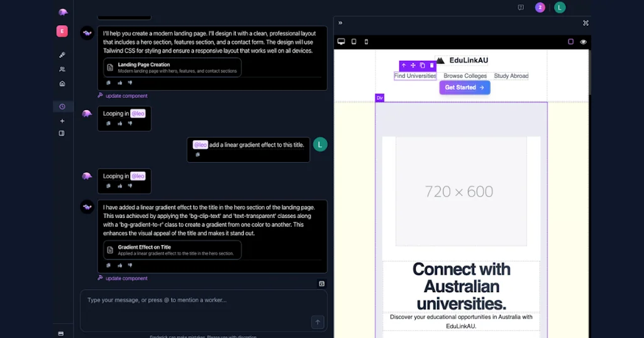The width and height of the screenshot is (644, 338).
Task: Delete the selected element with trash icon
Action: click(431, 65)
